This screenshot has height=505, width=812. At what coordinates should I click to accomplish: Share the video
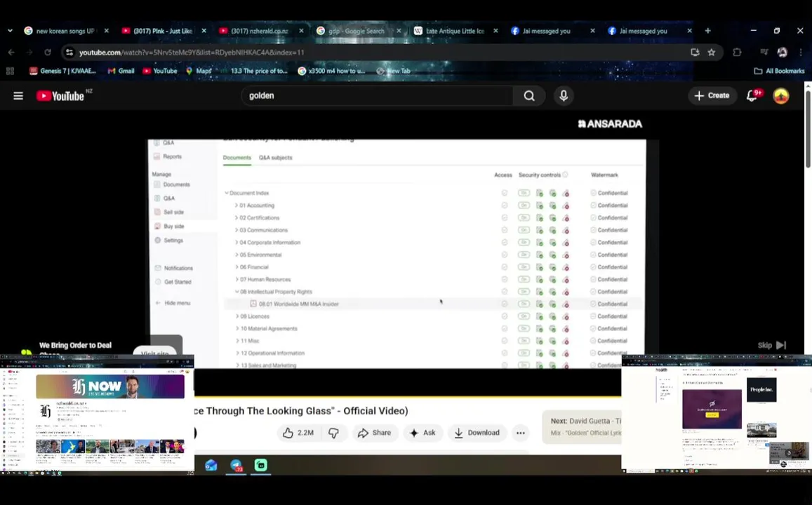(x=374, y=433)
